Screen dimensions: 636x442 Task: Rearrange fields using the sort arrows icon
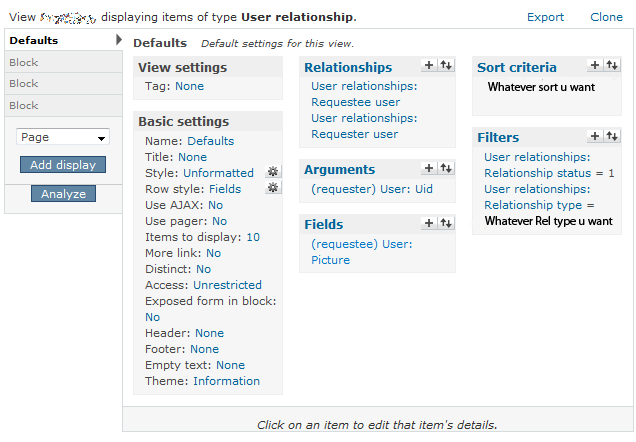click(x=446, y=223)
